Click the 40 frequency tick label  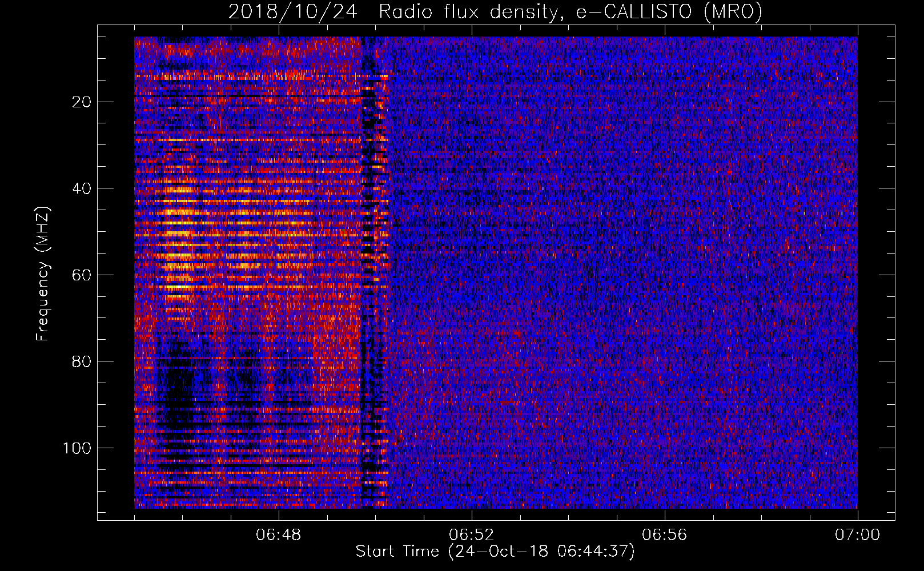(82, 188)
